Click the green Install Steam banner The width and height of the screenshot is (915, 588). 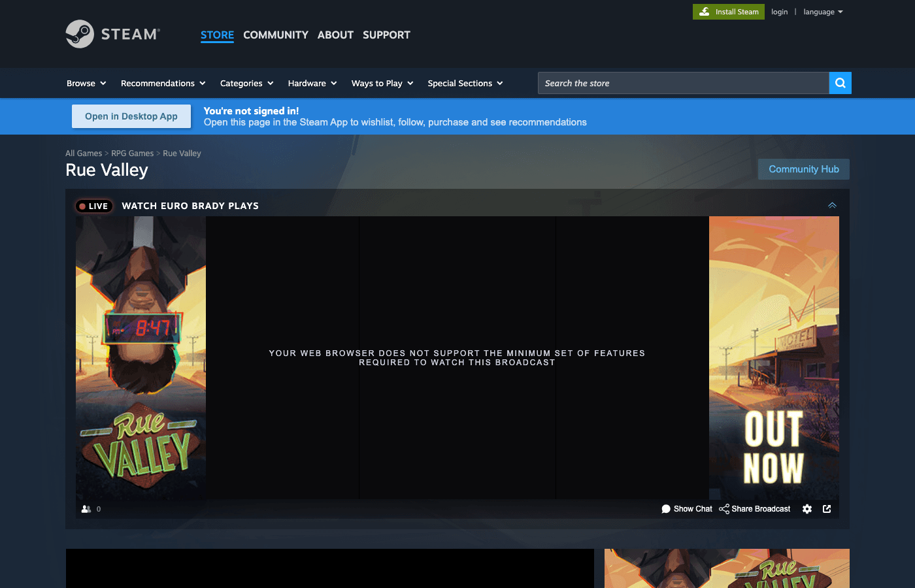(x=728, y=11)
